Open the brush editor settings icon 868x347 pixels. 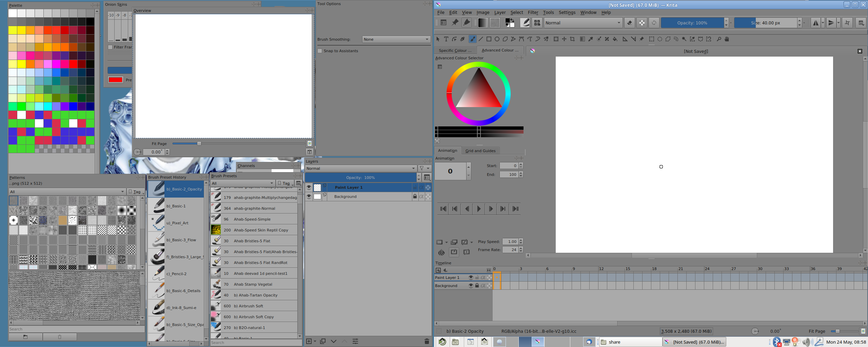(525, 23)
